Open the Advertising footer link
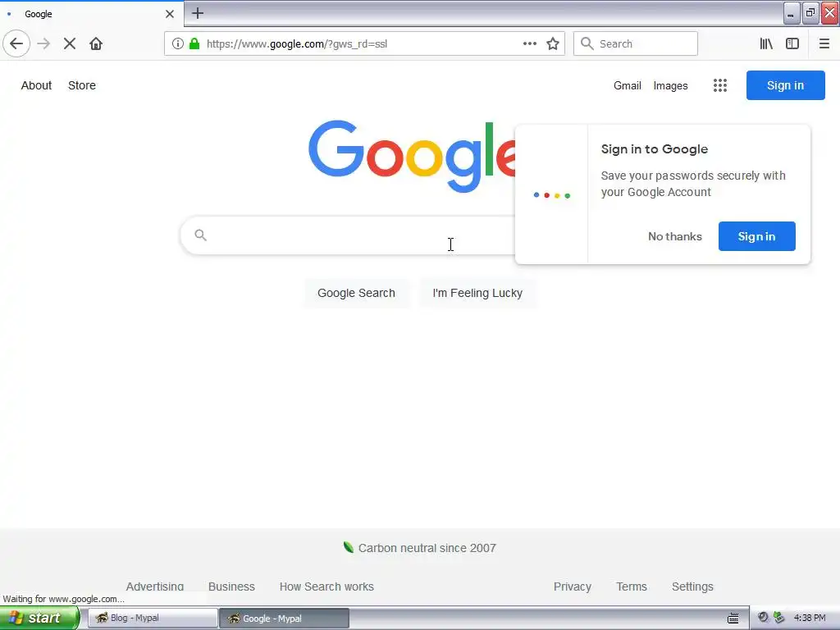Screen dimensions: 840x630 (155, 587)
